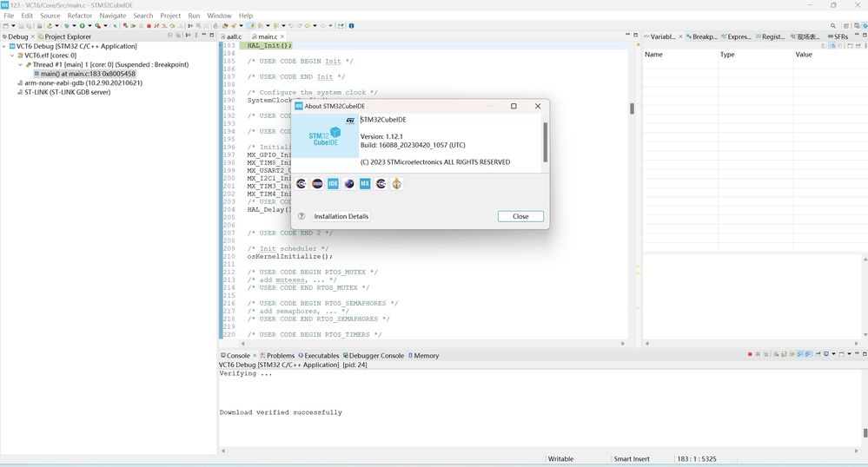Open the Debug launch dropdown arrow

point(74,25)
